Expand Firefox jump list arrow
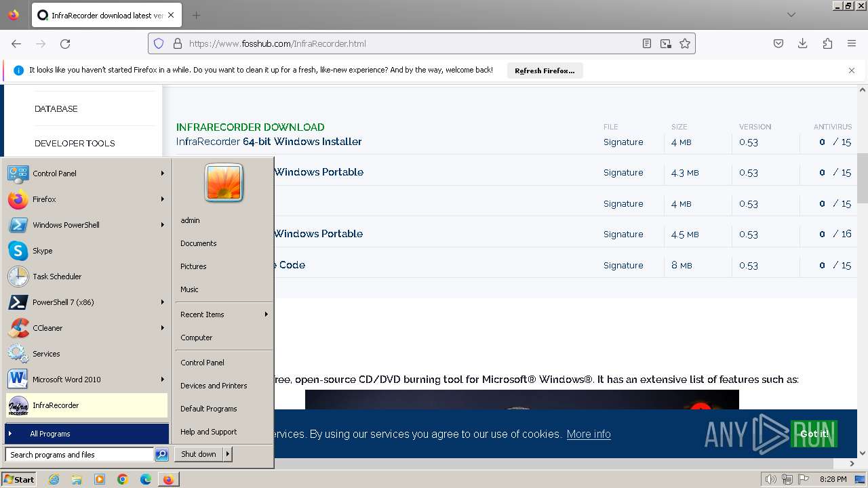 click(162, 199)
